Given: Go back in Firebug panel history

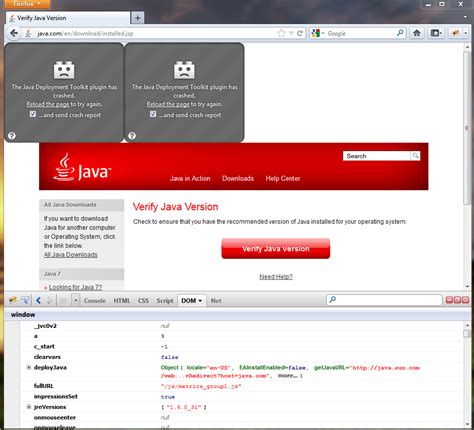Looking at the screenshot, I should coord(38,300).
